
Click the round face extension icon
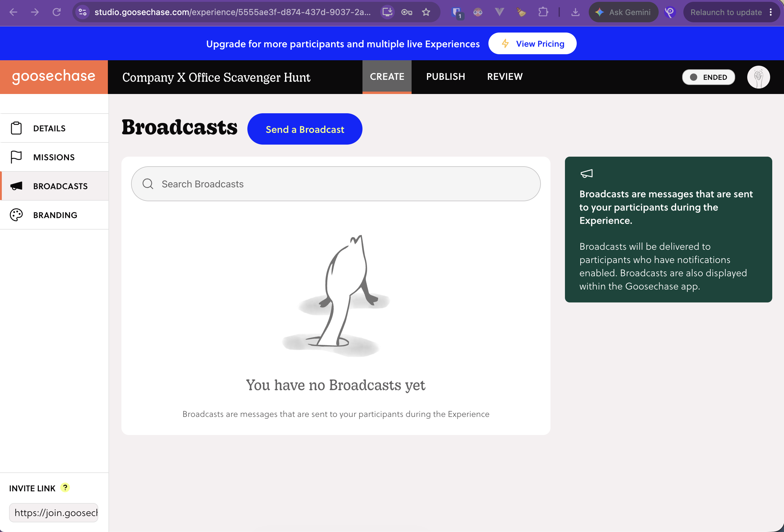click(478, 12)
